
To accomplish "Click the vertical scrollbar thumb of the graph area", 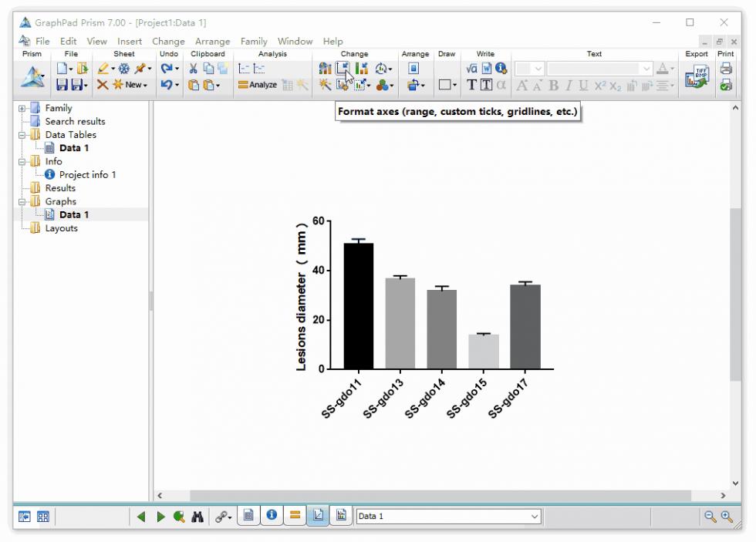I will coord(735,294).
